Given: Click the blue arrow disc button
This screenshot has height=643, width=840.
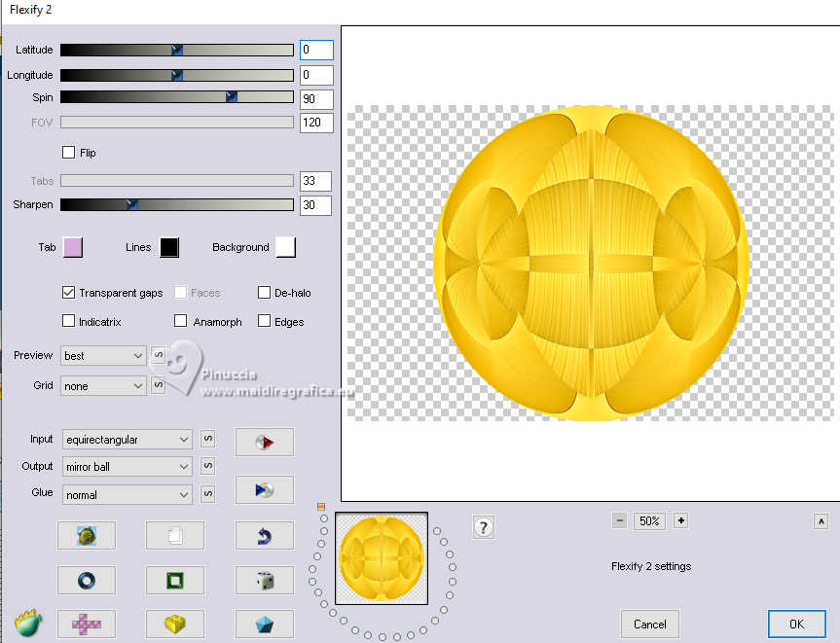Looking at the screenshot, I should [264, 489].
